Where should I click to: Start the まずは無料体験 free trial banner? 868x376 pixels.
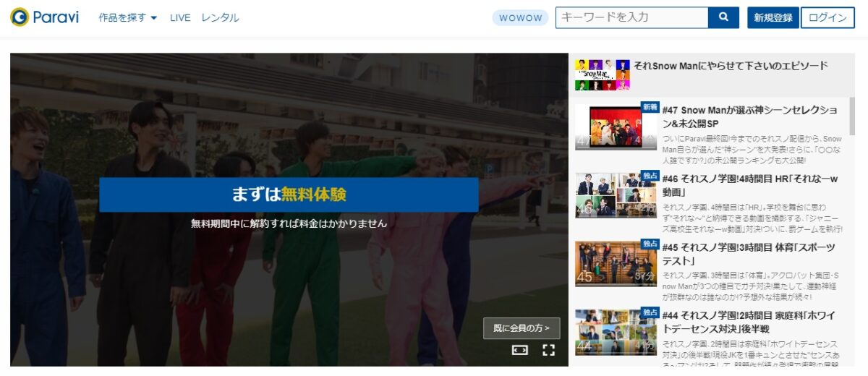289,195
